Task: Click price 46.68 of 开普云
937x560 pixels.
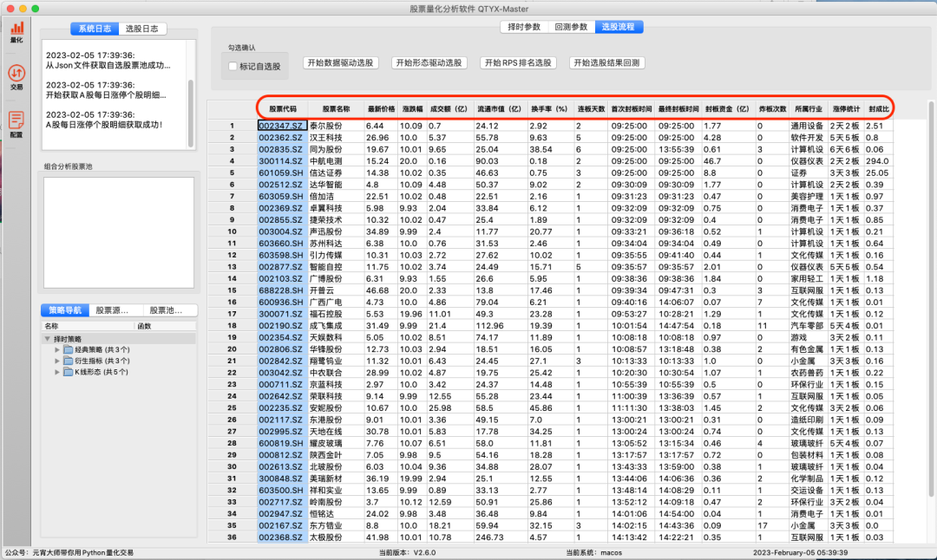Action: [381, 290]
